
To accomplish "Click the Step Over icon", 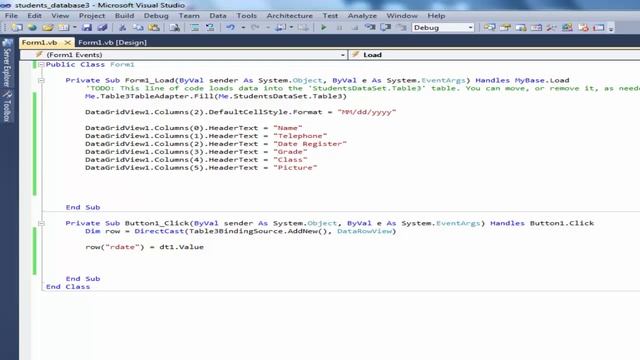I will point(386,27).
